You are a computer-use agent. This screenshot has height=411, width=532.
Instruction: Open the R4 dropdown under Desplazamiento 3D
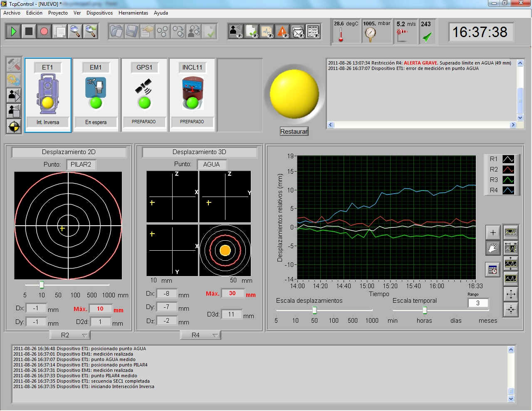(x=200, y=335)
